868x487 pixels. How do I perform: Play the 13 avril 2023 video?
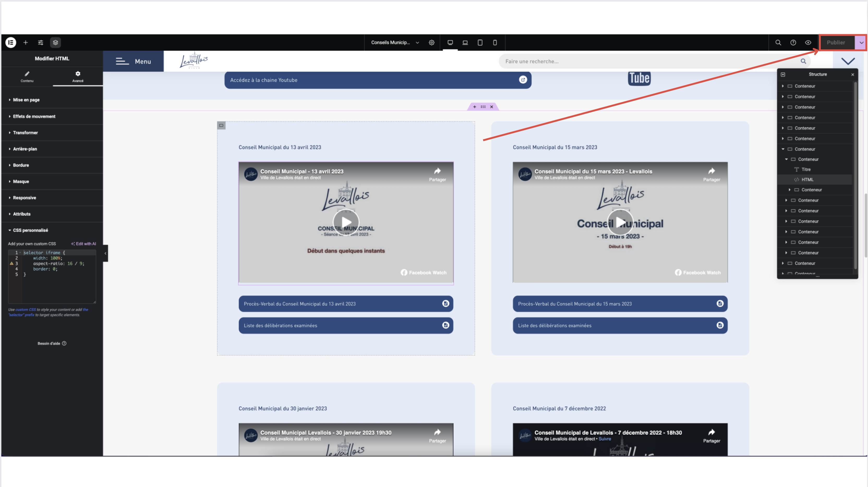pyautogui.click(x=346, y=222)
